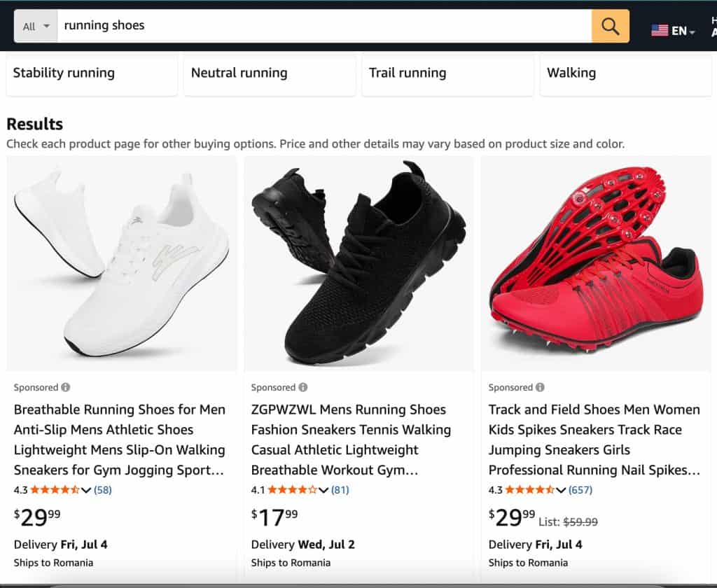This screenshot has height=588, width=717.
Task: Click the Sponsored info icon on white shoes listing
Action: coord(66,387)
